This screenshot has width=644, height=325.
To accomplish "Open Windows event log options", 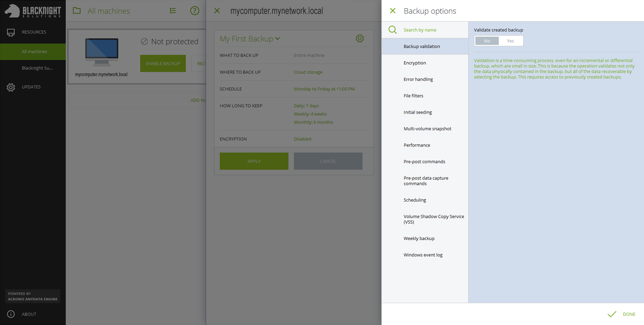I will pyautogui.click(x=423, y=255).
